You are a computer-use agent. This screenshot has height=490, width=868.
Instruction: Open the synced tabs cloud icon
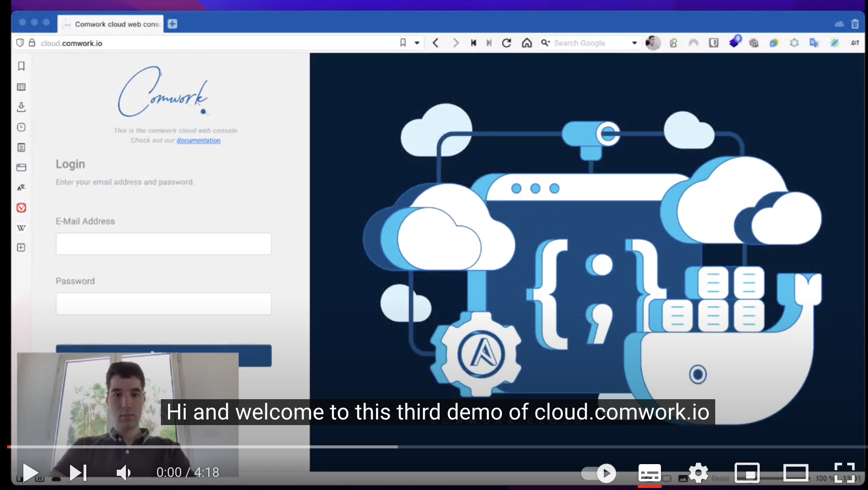[x=839, y=24]
